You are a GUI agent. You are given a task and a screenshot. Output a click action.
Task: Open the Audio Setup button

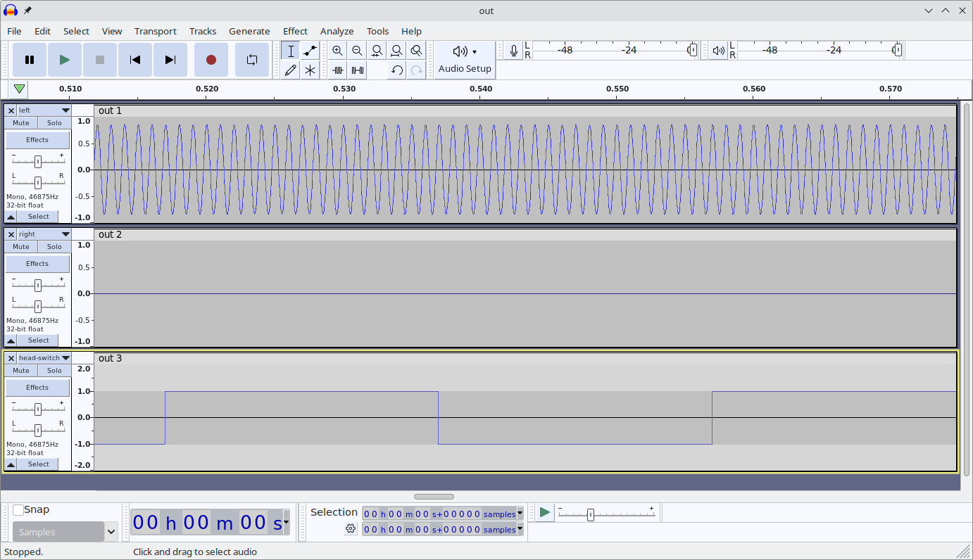pyautogui.click(x=465, y=60)
